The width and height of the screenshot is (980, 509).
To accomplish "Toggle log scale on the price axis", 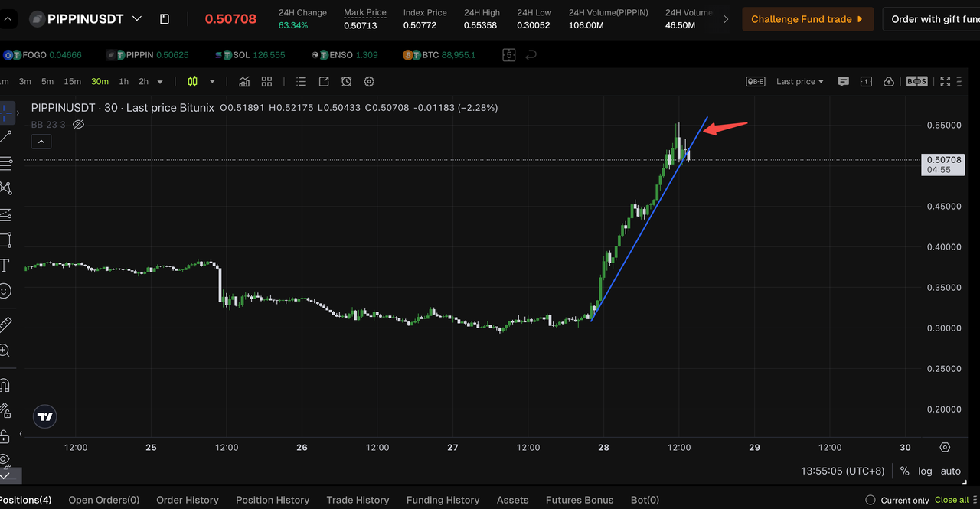I will coord(924,471).
